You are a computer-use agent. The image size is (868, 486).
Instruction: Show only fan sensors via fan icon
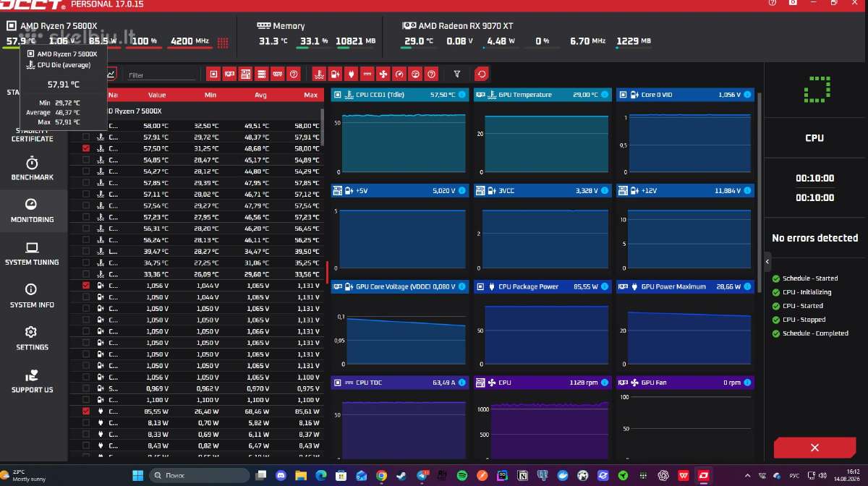pyautogui.click(x=383, y=74)
